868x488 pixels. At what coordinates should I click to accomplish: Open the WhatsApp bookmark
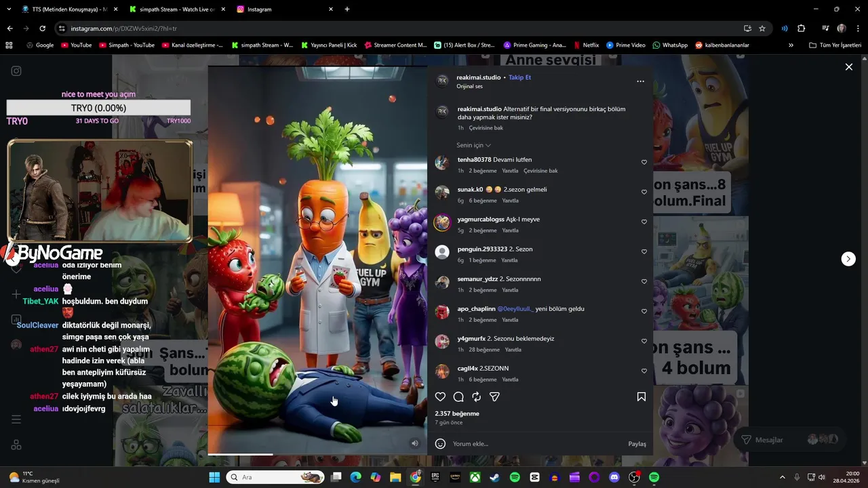[x=669, y=45]
